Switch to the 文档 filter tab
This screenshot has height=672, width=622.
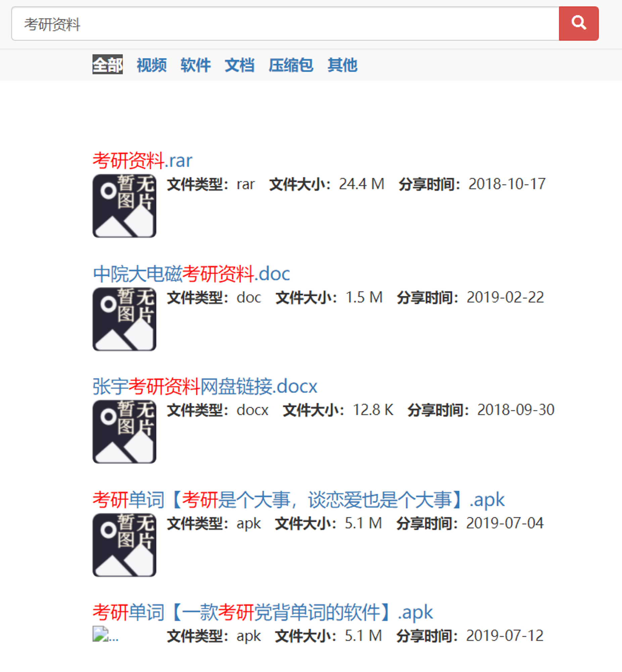240,65
